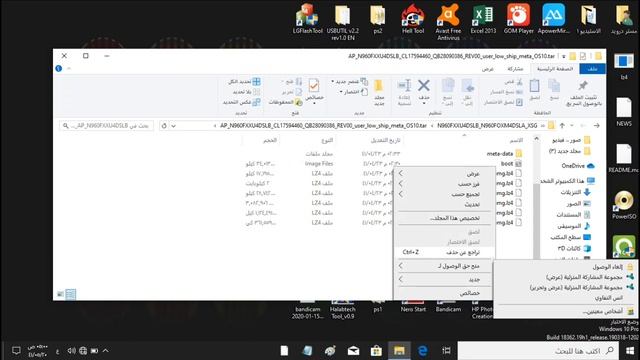This screenshot has width=640, height=360.
Task: Switch to large icons view in status bar
Action: click(x=60, y=294)
